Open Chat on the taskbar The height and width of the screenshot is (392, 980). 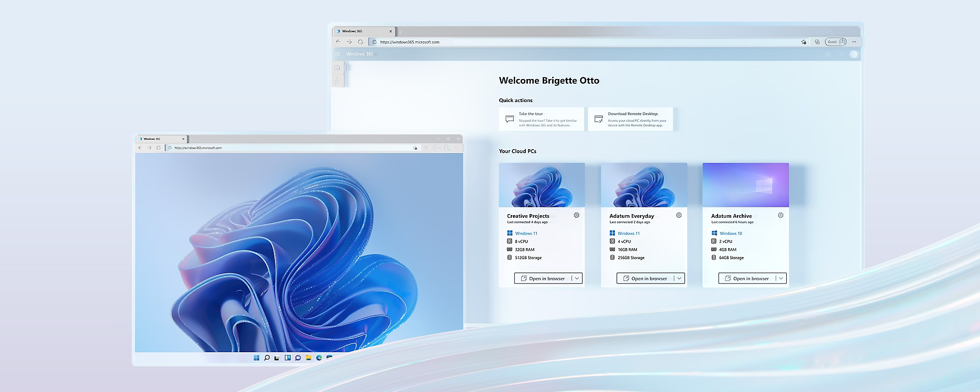point(298,358)
